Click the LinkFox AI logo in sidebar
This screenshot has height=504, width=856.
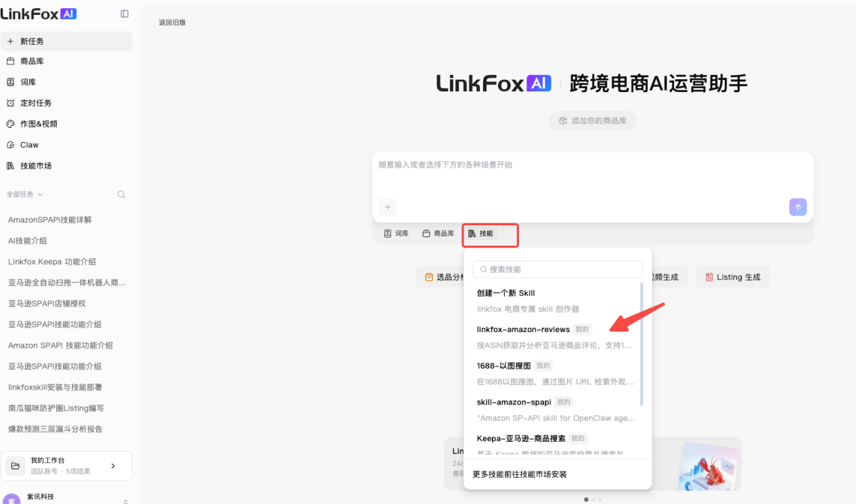click(x=39, y=14)
